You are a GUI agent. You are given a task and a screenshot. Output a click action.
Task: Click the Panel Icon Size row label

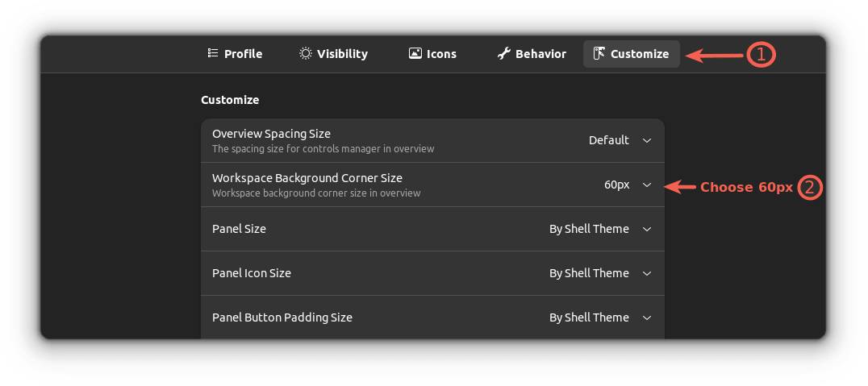(252, 273)
